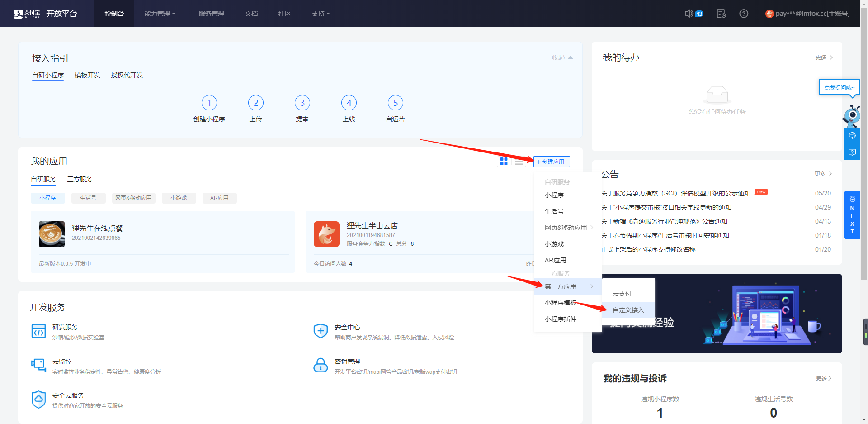The image size is (868, 424).
Task: Click step 5 circle for 自运营
Action: pyautogui.click(x=396, y=103)
